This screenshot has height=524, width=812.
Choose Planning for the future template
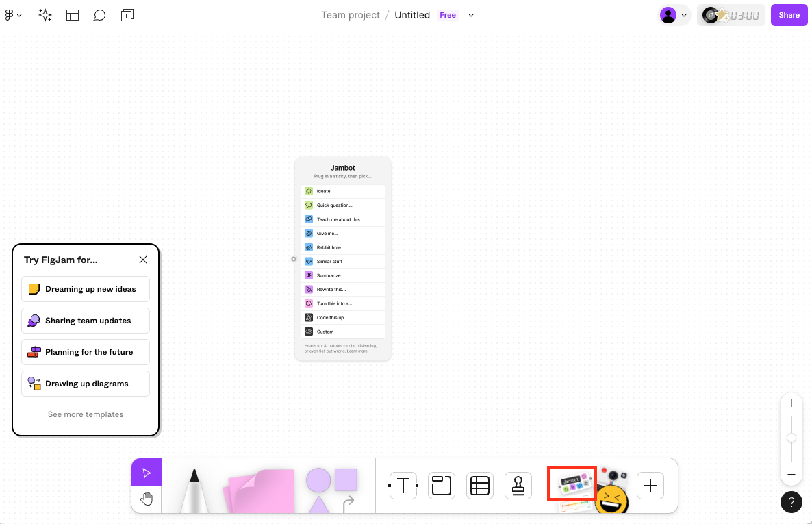pyautogui.click(x=86, y=352)
